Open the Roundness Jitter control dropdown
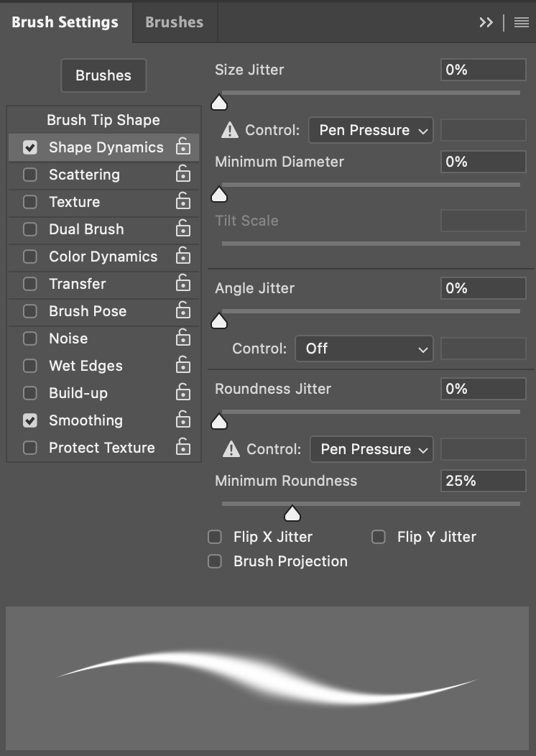This screenshot has height=756, width=536. pos(371,448)
